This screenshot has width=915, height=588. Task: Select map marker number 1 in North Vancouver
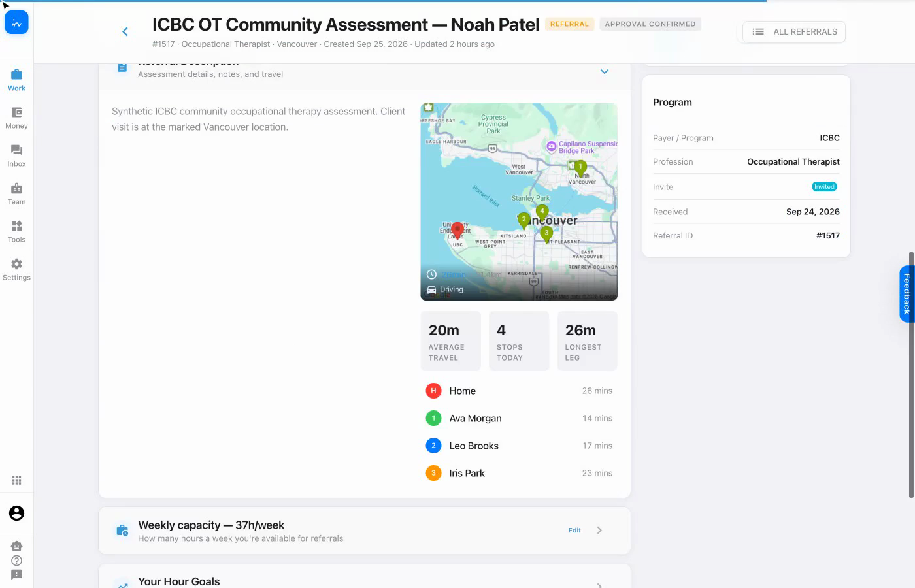pyautogui.click(x=580, y=168)
